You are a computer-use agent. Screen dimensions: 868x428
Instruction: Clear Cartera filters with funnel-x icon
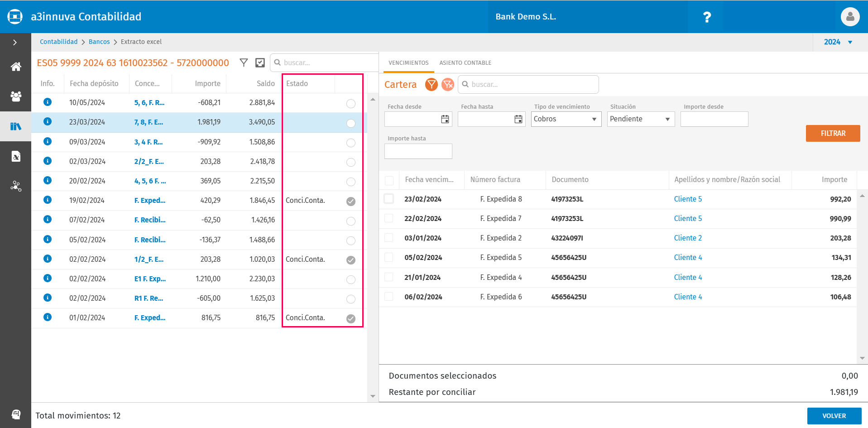coord(448,84)
